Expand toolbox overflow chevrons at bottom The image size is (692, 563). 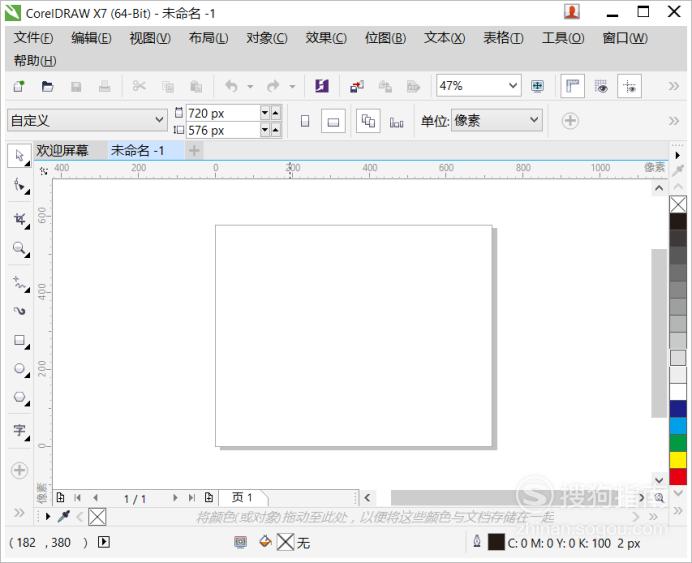pos(19,513)
